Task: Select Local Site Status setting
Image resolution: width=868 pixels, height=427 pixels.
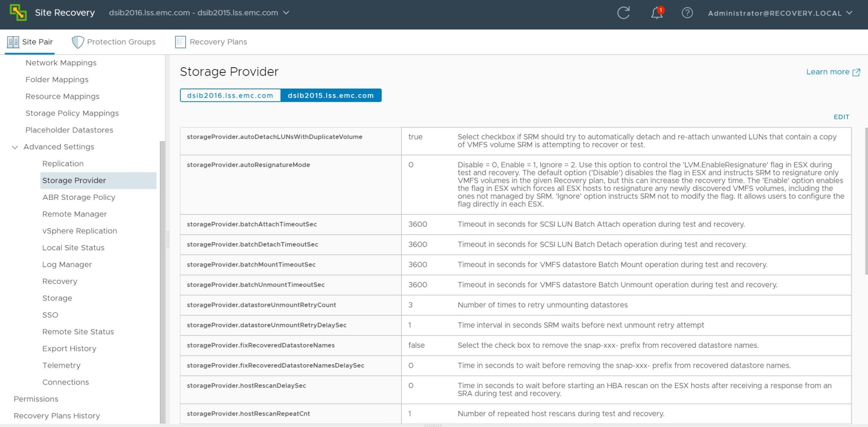Action: tap(73, 248)
